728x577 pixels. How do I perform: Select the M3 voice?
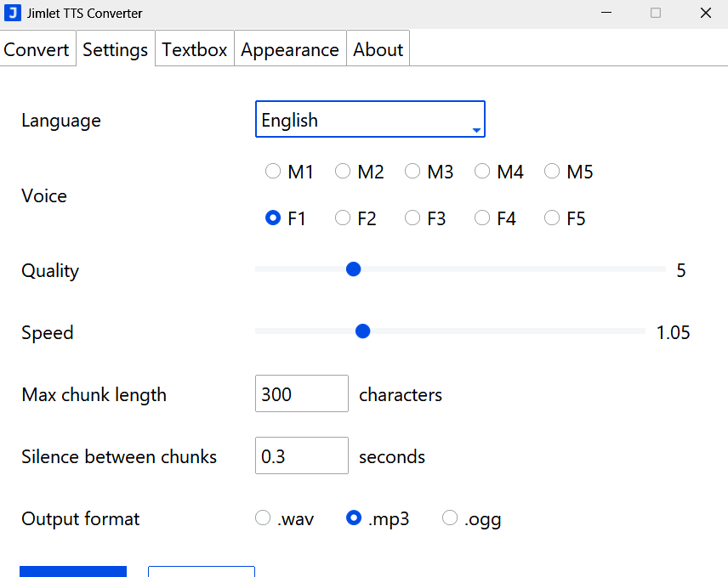pos(412,171)
